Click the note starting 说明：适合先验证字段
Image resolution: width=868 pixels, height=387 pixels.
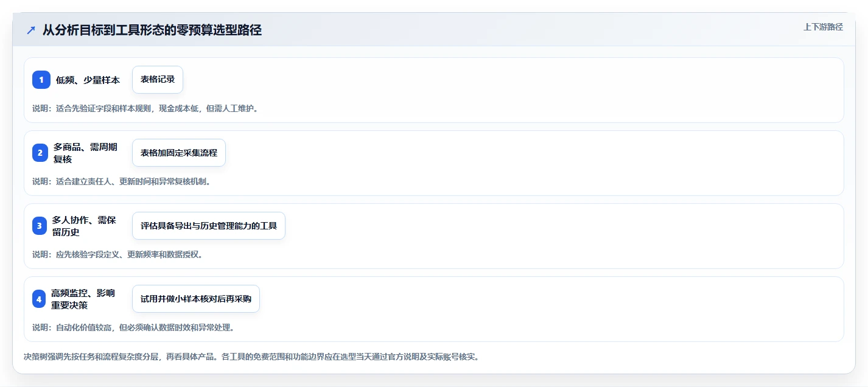click(x=145, y=108)
